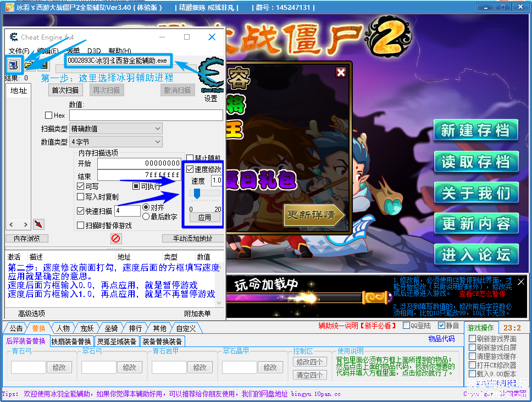Switch to the 排行 tab
Screen dimensions: 532x402
[135, 328]
